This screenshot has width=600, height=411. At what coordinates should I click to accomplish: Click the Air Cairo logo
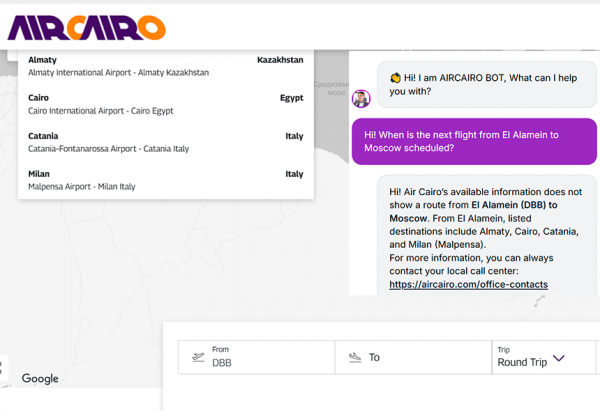pos(86,28)
